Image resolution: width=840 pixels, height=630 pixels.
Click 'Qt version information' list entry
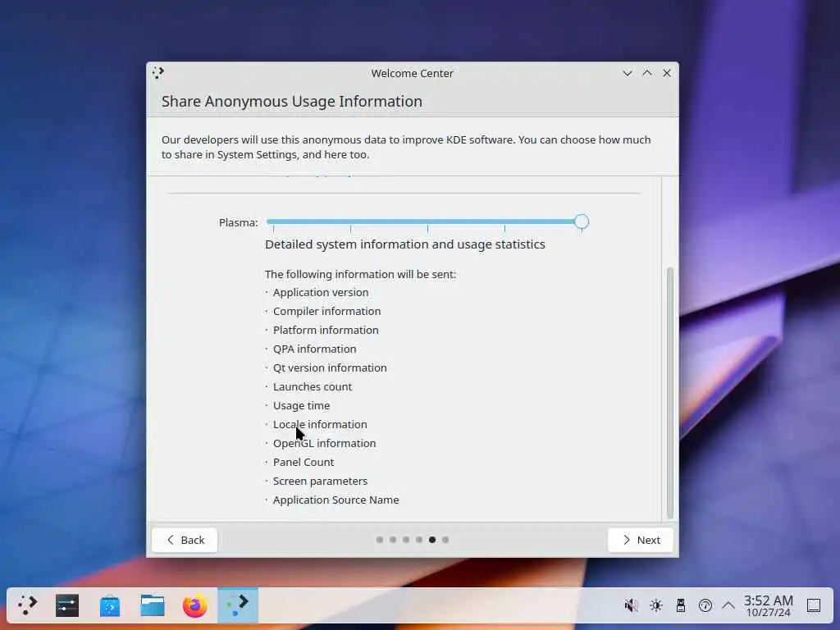[x=330, y=368]
